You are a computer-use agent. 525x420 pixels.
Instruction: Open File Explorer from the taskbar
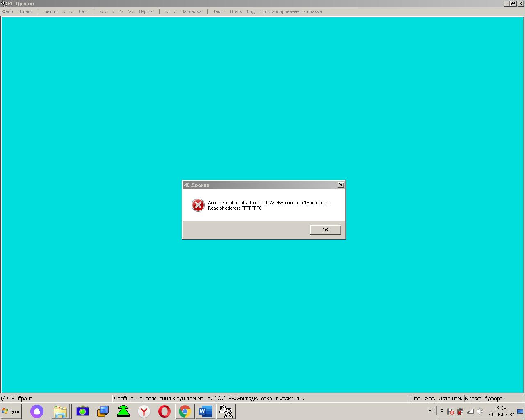click(60, 411)
